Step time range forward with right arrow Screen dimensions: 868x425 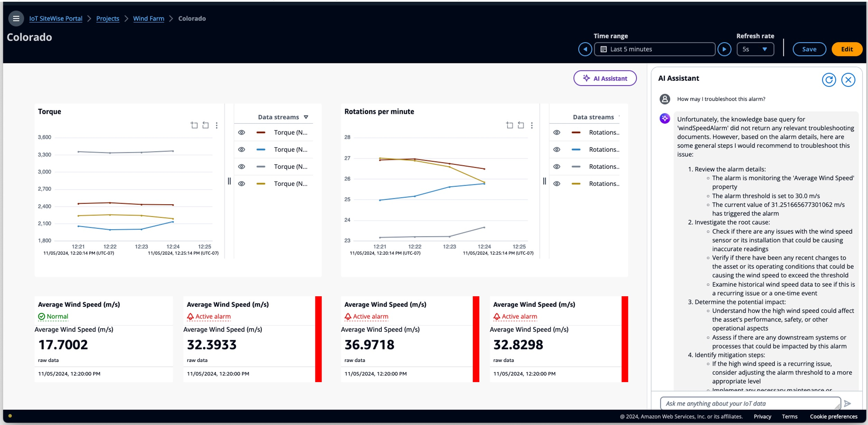[x=724, y=49]
